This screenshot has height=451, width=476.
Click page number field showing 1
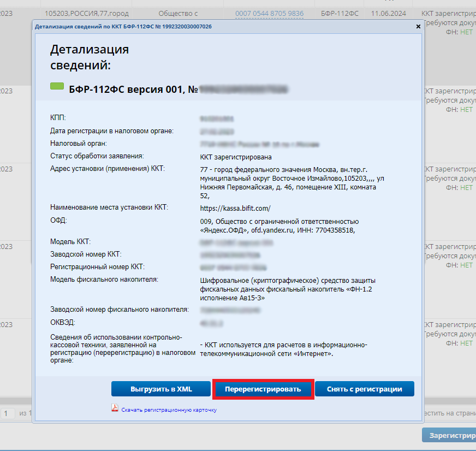[7, 413]
